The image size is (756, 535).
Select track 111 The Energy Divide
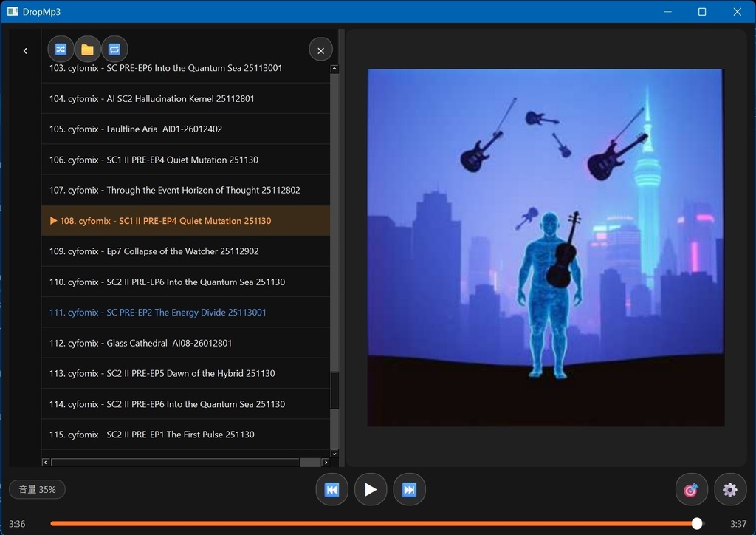185,312
